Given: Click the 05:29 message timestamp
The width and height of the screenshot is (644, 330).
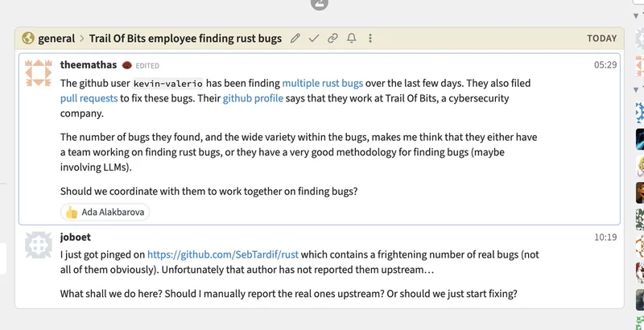Looking at the screenshot, I should coord(605,65).
